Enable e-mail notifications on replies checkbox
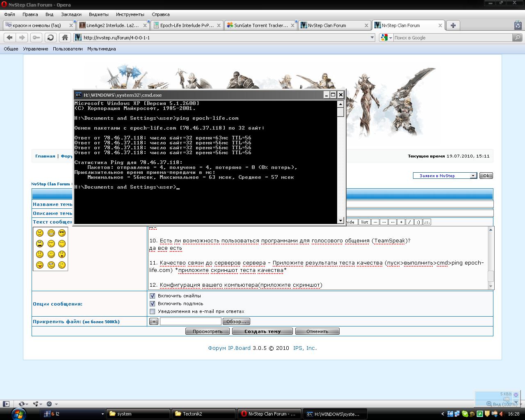 [x=153, y=311]
